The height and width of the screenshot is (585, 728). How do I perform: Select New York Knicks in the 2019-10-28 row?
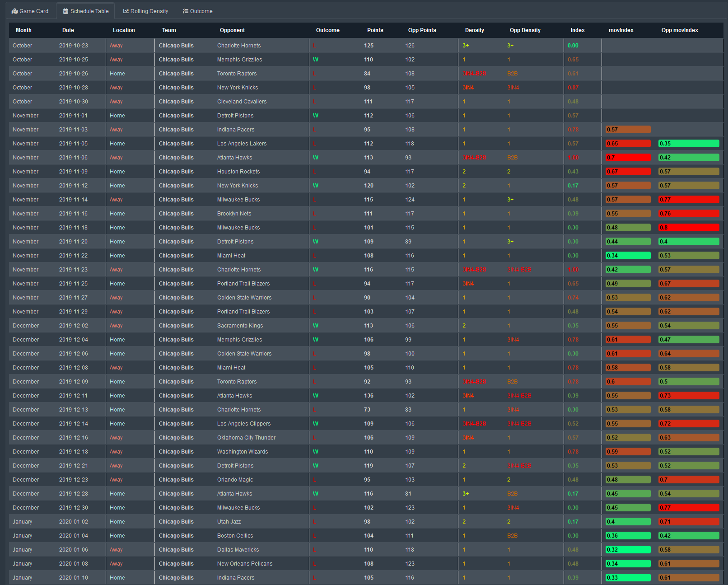click(x=238, y=88)
